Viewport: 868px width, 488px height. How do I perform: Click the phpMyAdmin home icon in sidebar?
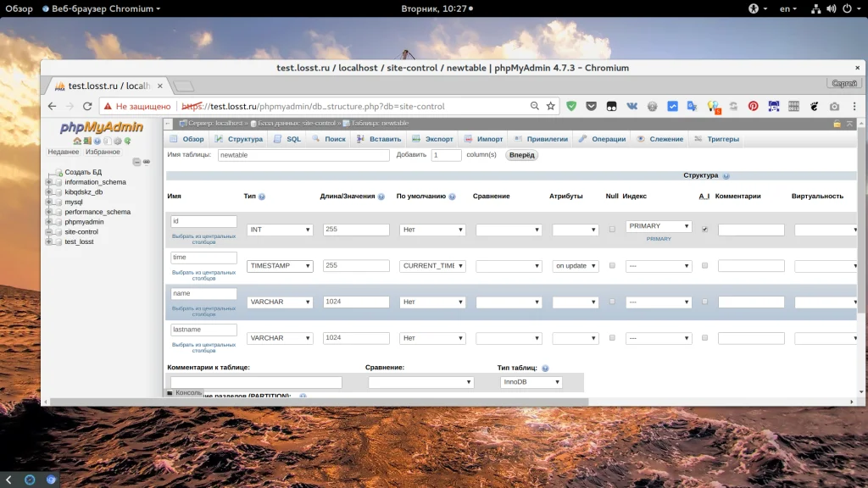77,141
